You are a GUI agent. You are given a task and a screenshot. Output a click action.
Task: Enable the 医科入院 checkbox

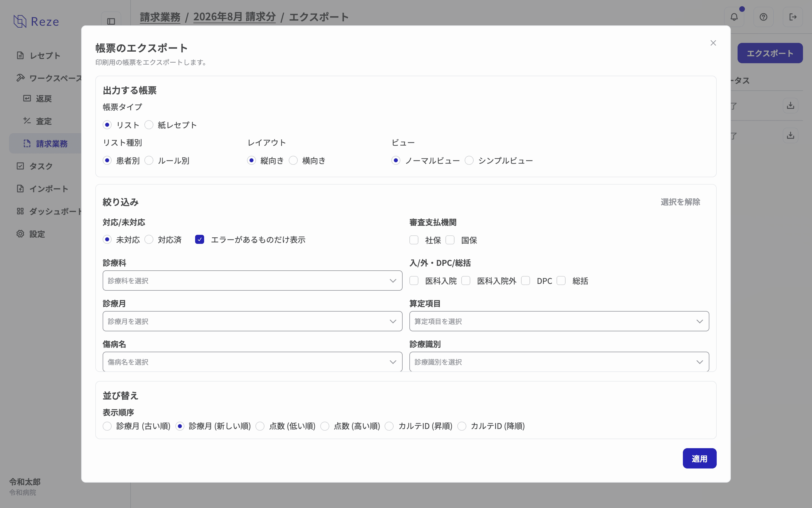click(414, 281)
